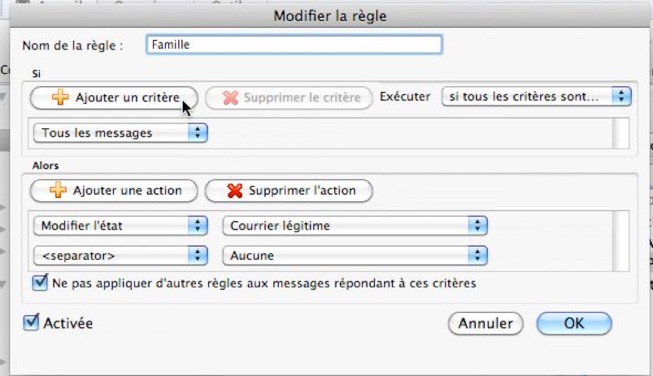Open the Courrier légitime dropdown

click(x=355, y=226)
